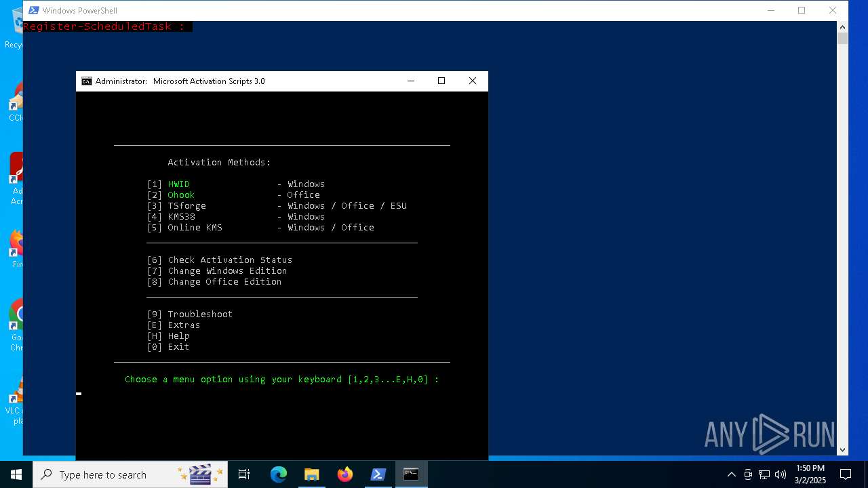The image size is (868, 488).
Task: Close the Windows PowerShell window
Action: (x=833, y=10)
